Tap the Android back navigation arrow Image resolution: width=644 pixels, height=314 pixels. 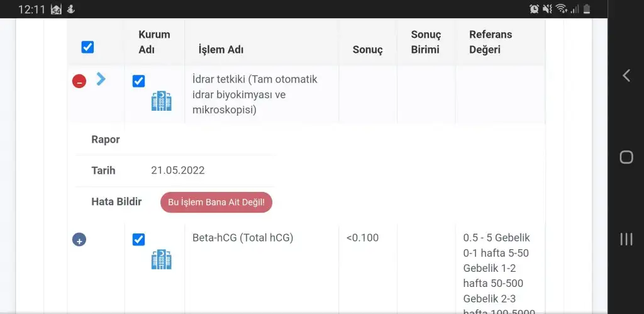coord(626,76)
